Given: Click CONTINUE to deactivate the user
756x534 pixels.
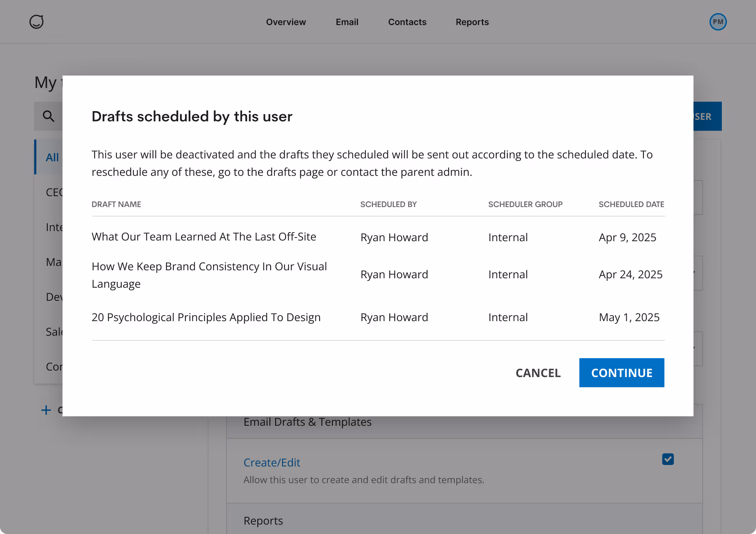Looking at the screenshot, I should (622, 373).
